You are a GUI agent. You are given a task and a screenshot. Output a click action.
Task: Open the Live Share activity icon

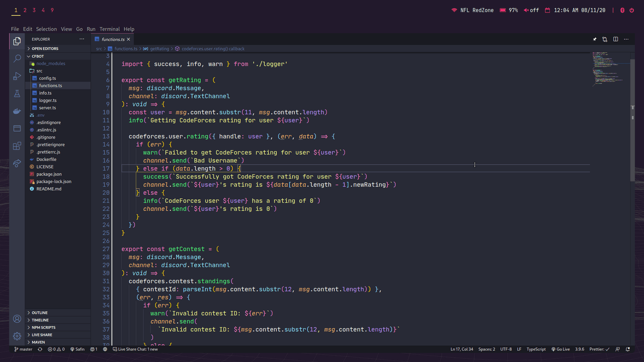tap(17, 163)
